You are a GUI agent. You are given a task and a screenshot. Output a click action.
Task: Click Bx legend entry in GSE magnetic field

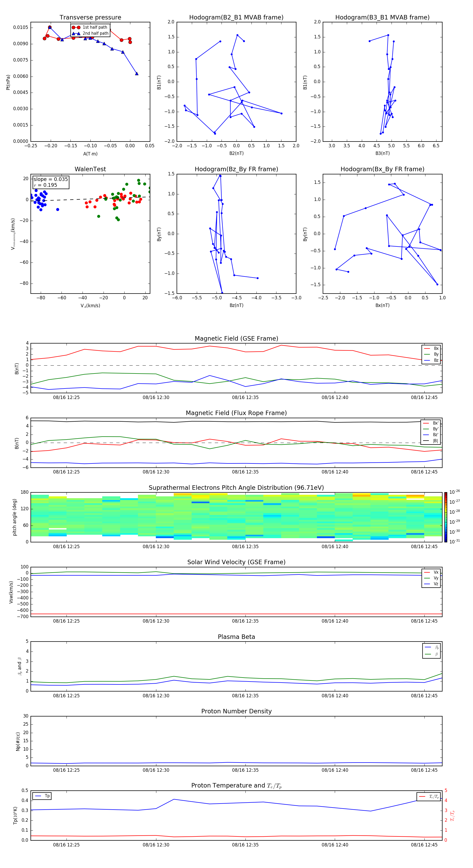click(431, 349)
